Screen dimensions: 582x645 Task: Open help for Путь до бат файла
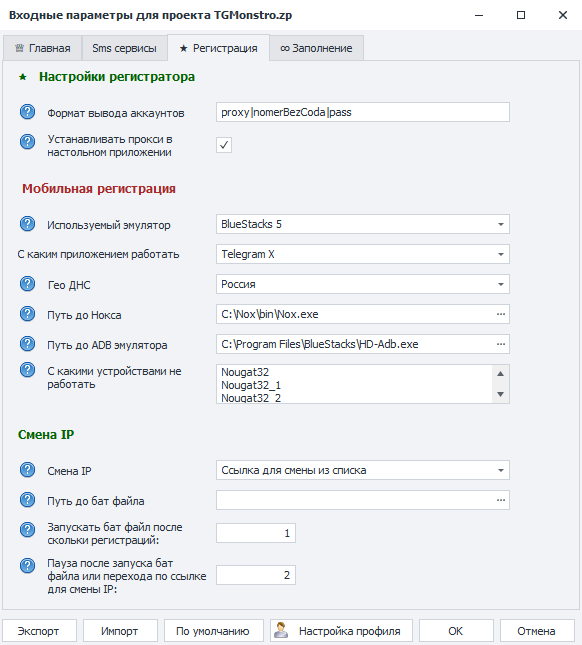click(x=27, y=500)
